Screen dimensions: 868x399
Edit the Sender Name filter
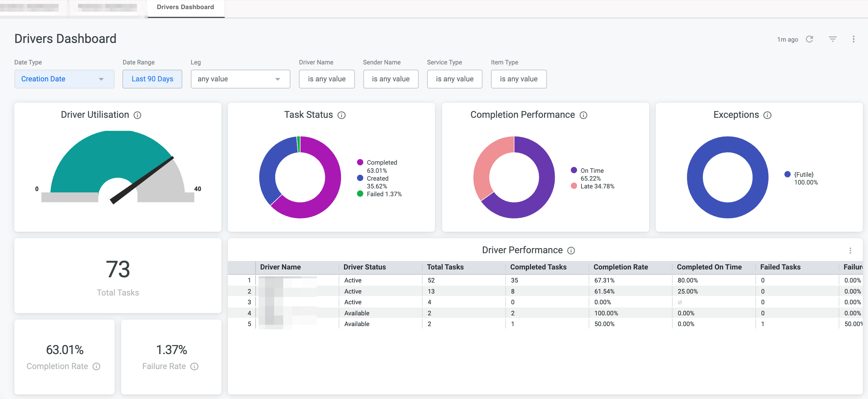pyautogui.click(x=390, y=79)
